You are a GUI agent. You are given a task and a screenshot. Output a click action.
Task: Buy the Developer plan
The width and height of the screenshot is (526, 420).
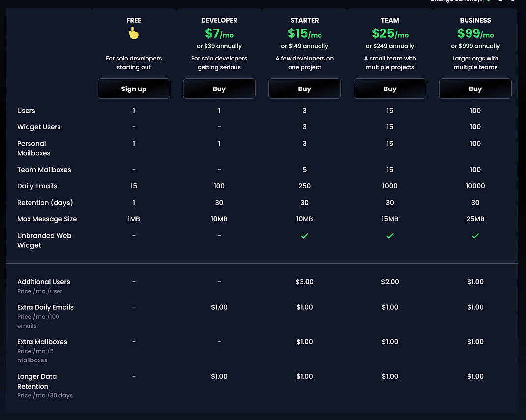pos(219,89)
